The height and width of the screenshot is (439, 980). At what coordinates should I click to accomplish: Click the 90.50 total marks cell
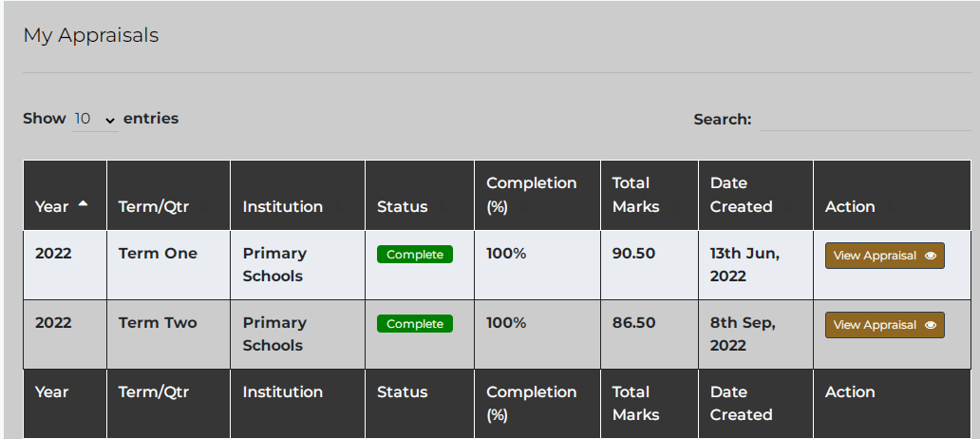tap(634, 254)
